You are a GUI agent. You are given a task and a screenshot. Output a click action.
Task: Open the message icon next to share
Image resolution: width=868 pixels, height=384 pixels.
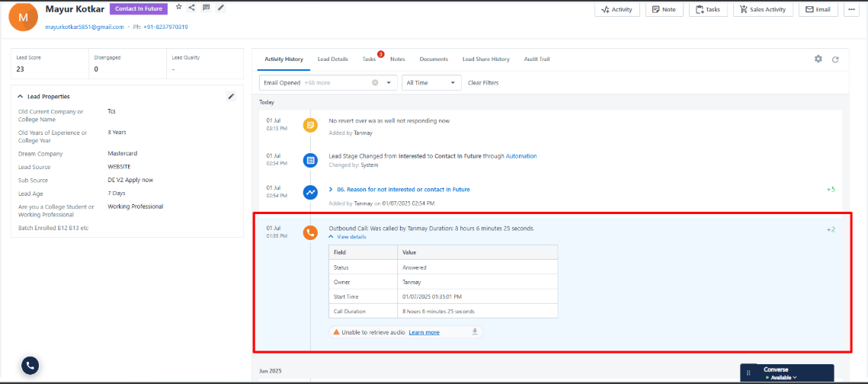(x=207, y=7)
